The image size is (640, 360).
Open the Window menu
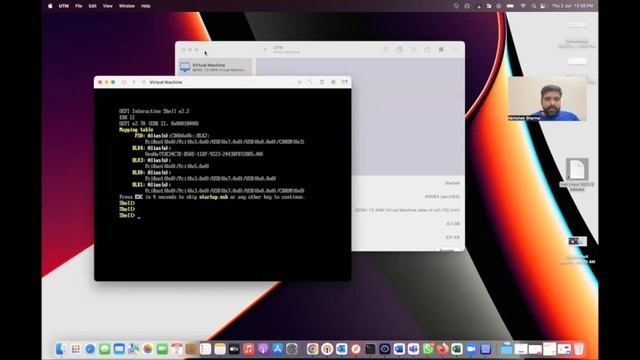point(127,6)
